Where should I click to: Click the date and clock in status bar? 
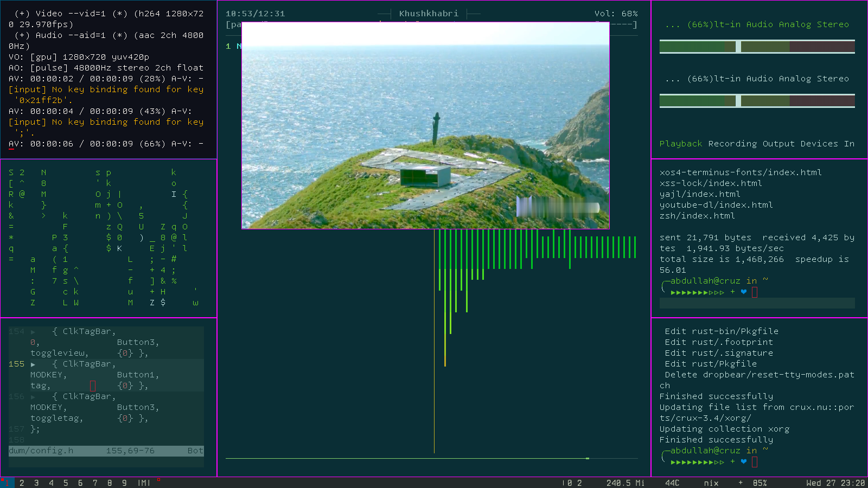(x=835, y=483)
